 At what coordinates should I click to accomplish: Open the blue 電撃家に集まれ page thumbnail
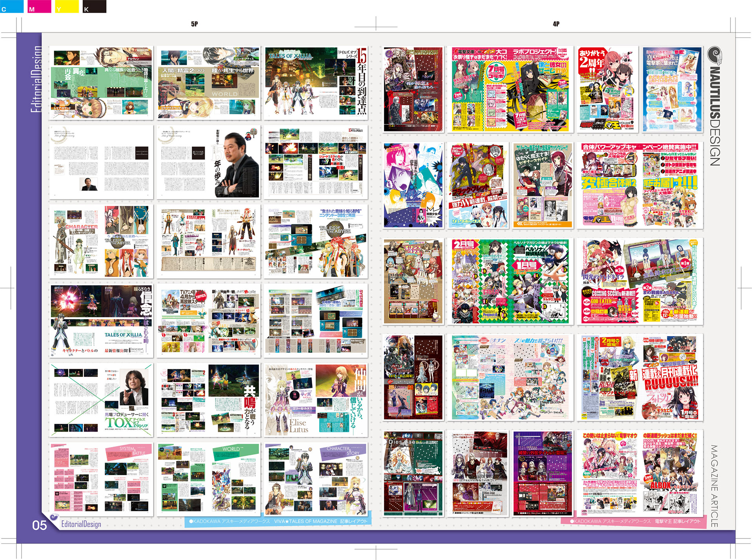pos(672,89)
